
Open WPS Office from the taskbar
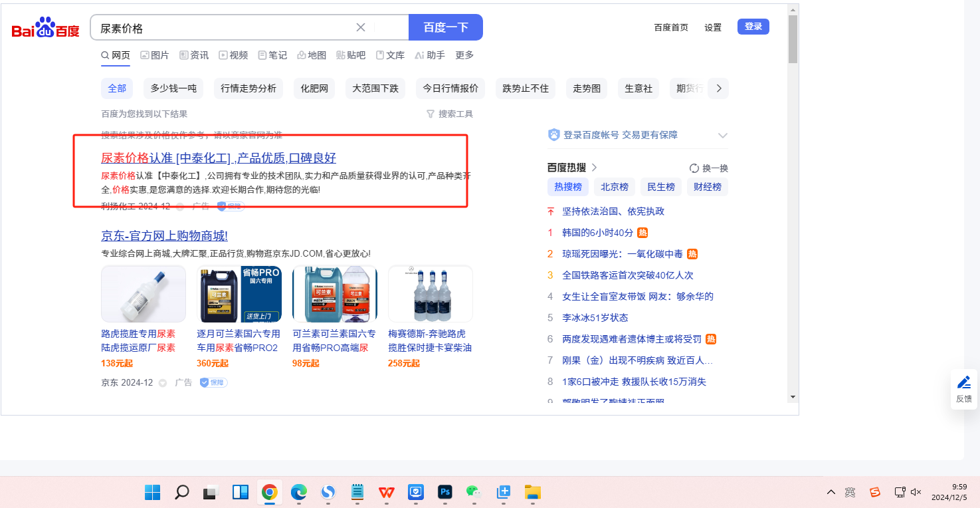click(386, 492)
